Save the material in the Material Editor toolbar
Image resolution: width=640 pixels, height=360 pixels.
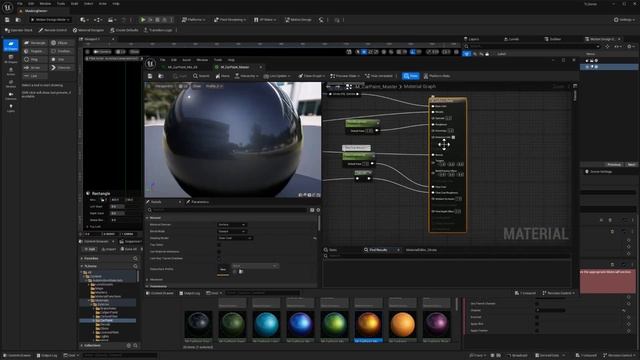[x=150, y=76]
